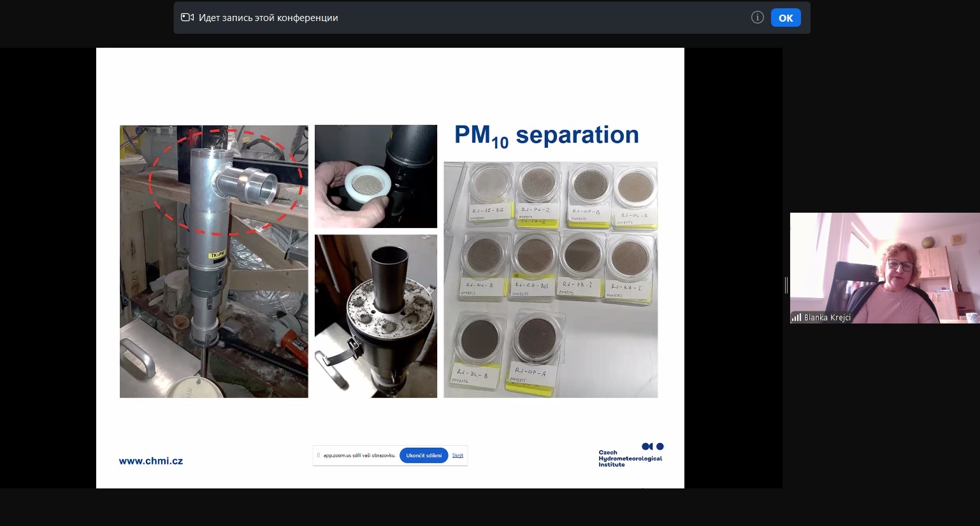Screen dimensions: 980x526
Task: Click the Czech Hydrometeorological Institute logo
Action: 630,455
